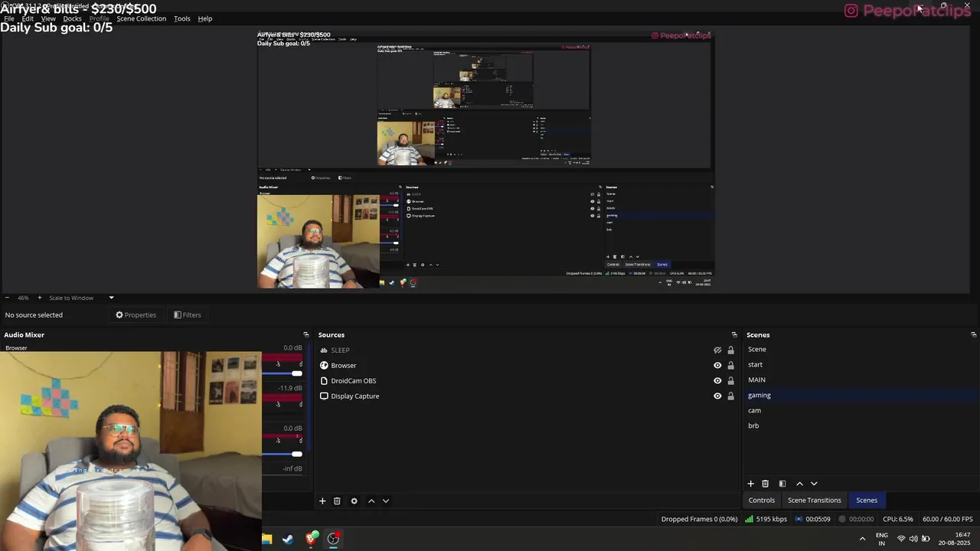Hide the DroidCam OBS source
Screen dimensions: 980x551
pos(717,381)
